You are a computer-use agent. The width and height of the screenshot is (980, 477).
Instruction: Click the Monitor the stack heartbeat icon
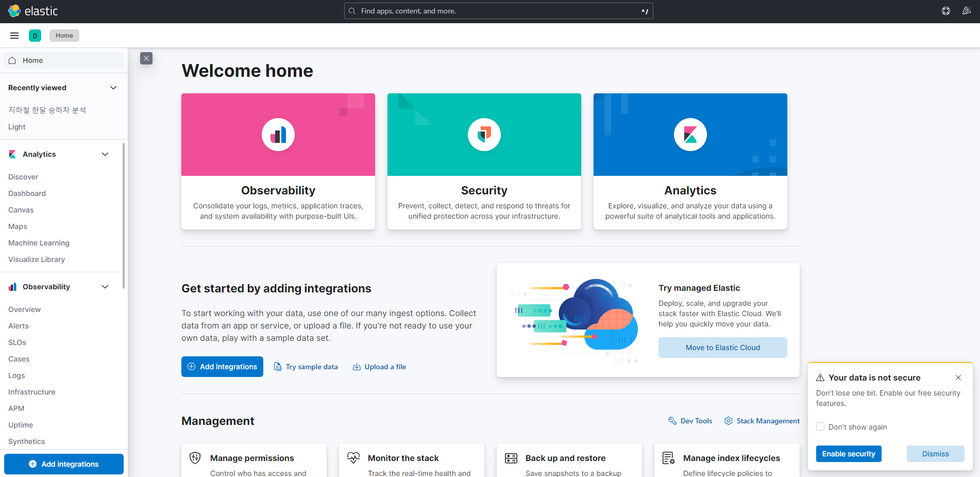(x=353, y=457)
